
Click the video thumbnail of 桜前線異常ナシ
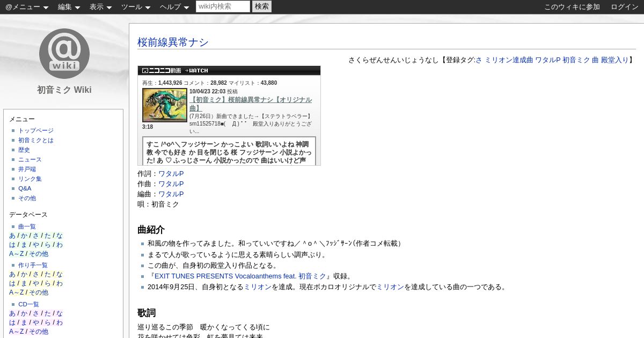point(165,105)
